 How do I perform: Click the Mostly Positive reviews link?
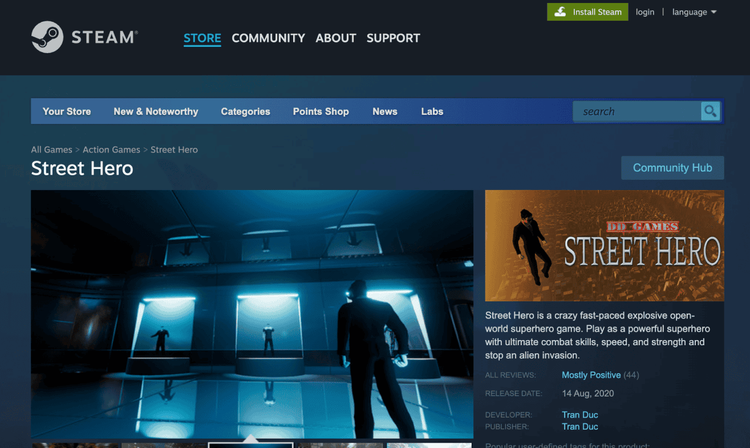click(x=591, y=375)
